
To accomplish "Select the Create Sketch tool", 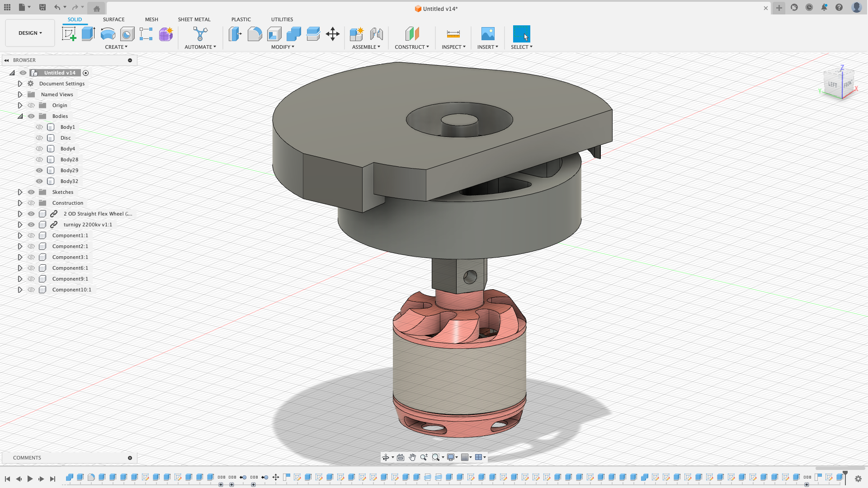I will click(69, 34).
